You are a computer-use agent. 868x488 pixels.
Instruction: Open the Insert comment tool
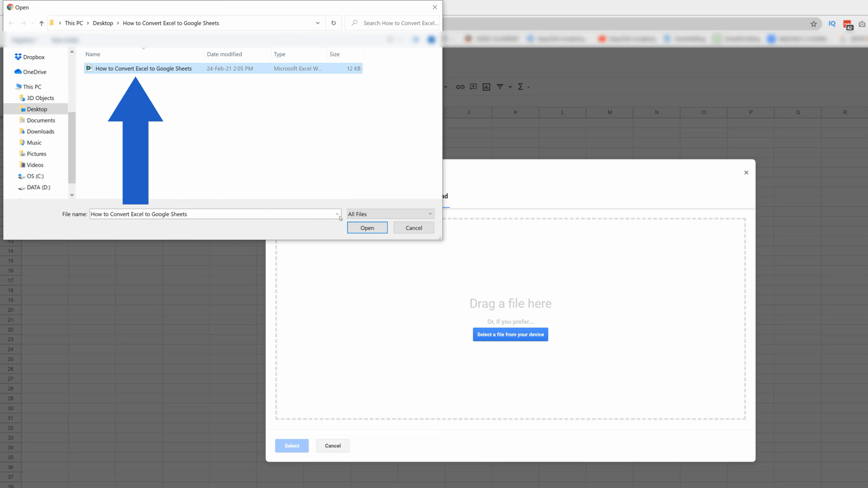[473, 87]
